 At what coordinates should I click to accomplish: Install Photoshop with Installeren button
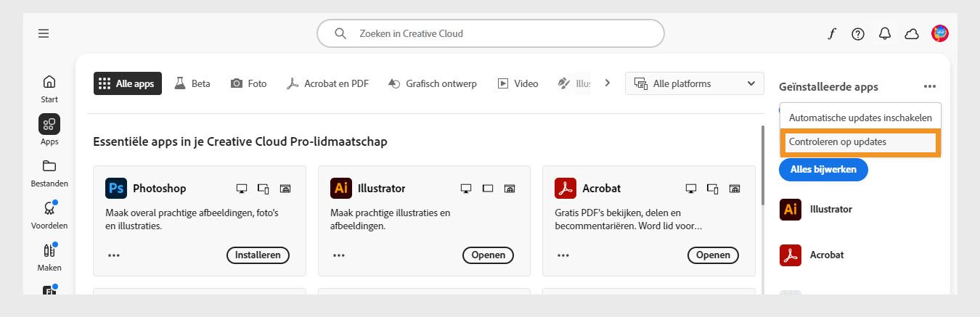coord(258,255)
